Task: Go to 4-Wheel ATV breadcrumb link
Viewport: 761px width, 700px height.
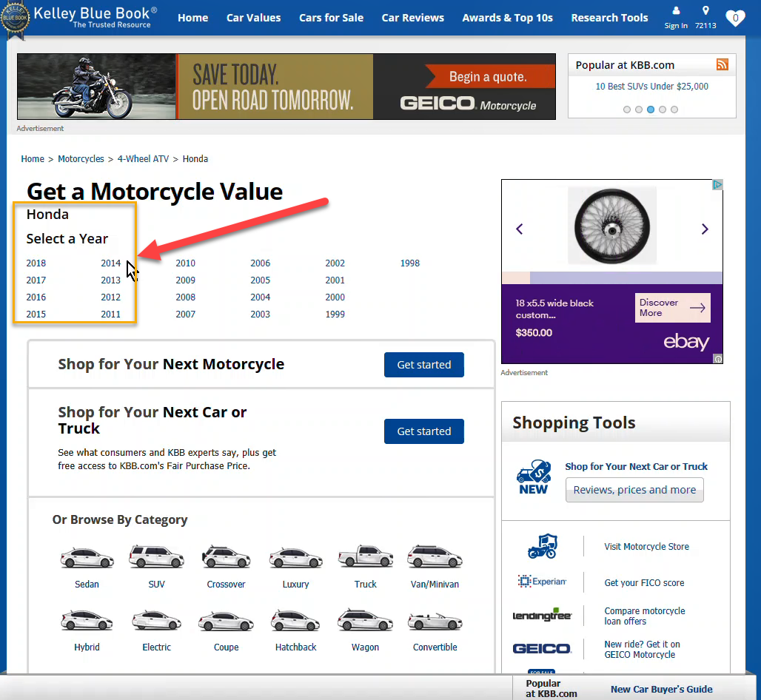Action: coord(143,158)
